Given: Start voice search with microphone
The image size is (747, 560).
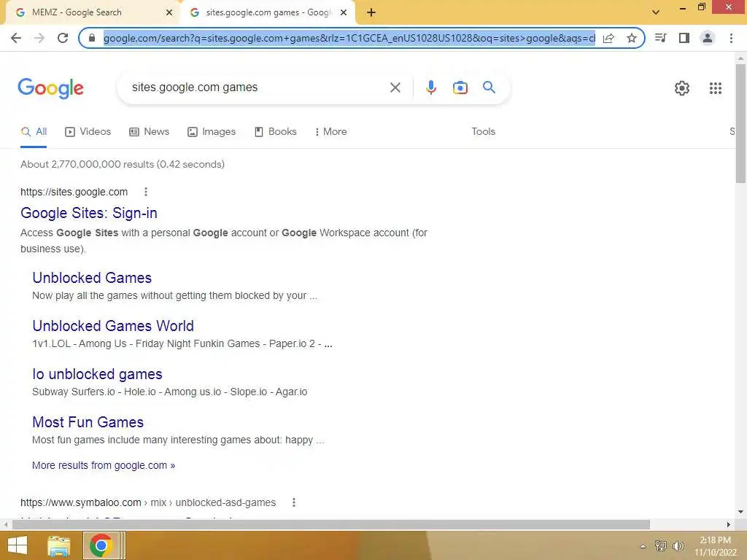Looking at the screenshot, I should pyautogui.click(x=430, y=87).
